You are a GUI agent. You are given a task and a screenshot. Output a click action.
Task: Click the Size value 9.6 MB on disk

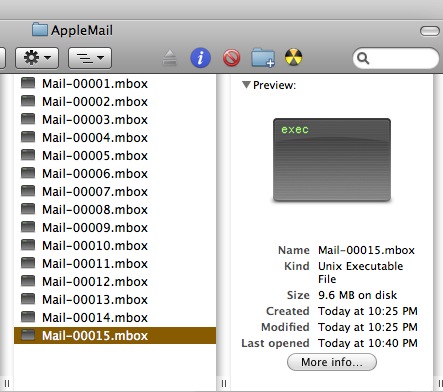(x=357, y=295)
